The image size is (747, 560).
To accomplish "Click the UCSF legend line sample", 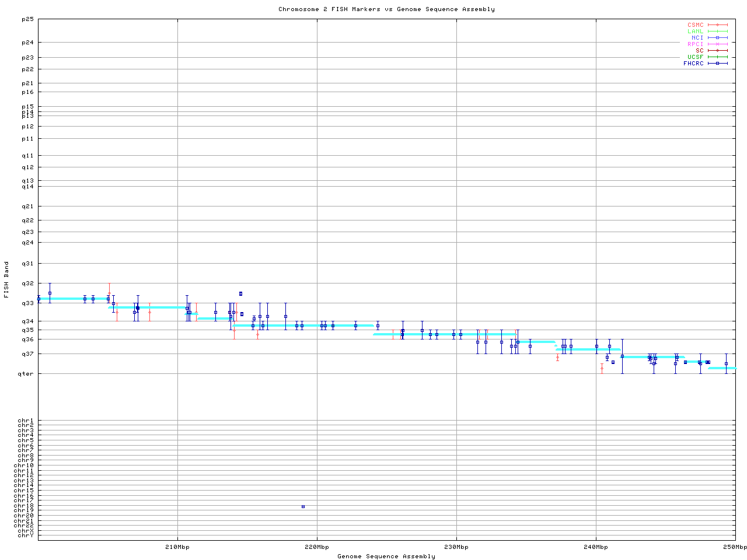I will (717, 57).
